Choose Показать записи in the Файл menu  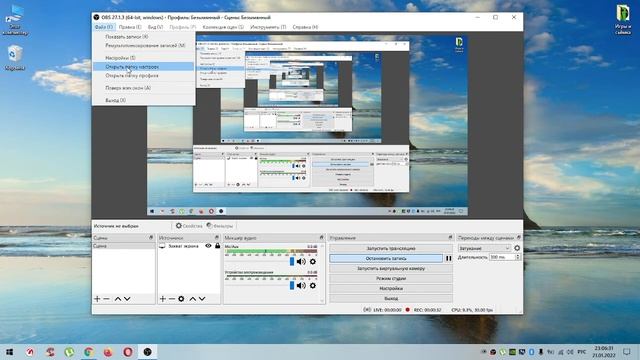[x=144, y=37]
